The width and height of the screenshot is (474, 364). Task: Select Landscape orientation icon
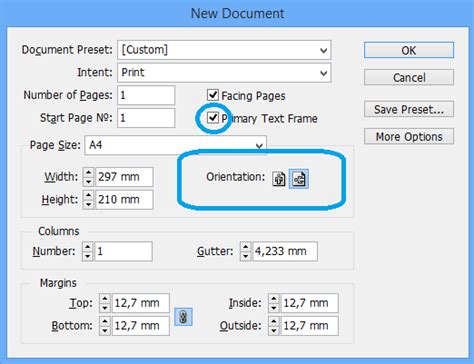(x=299, y=179)
